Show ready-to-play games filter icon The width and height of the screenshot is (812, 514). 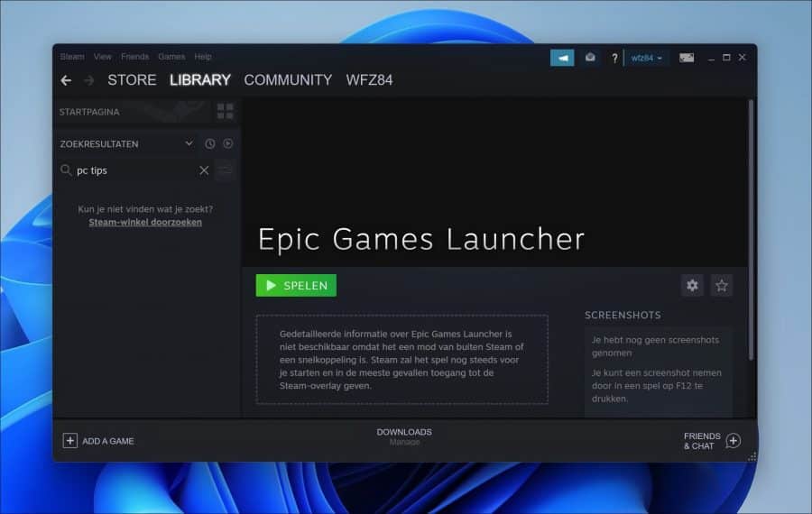228,144
